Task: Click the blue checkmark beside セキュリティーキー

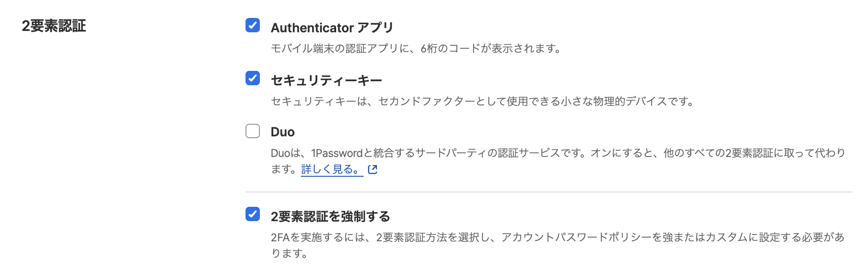Action: 253,79
